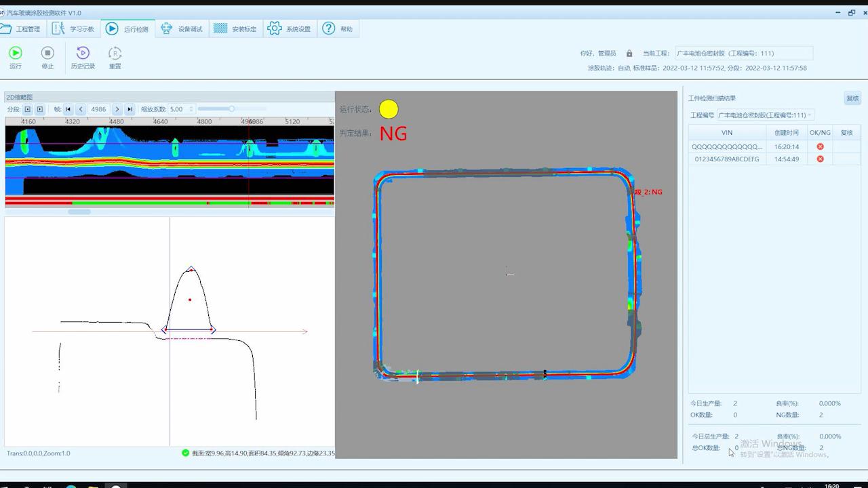Screen dimensions: 868x488
Task: Click the second 分段 segment icon
Action: [40, 109]
